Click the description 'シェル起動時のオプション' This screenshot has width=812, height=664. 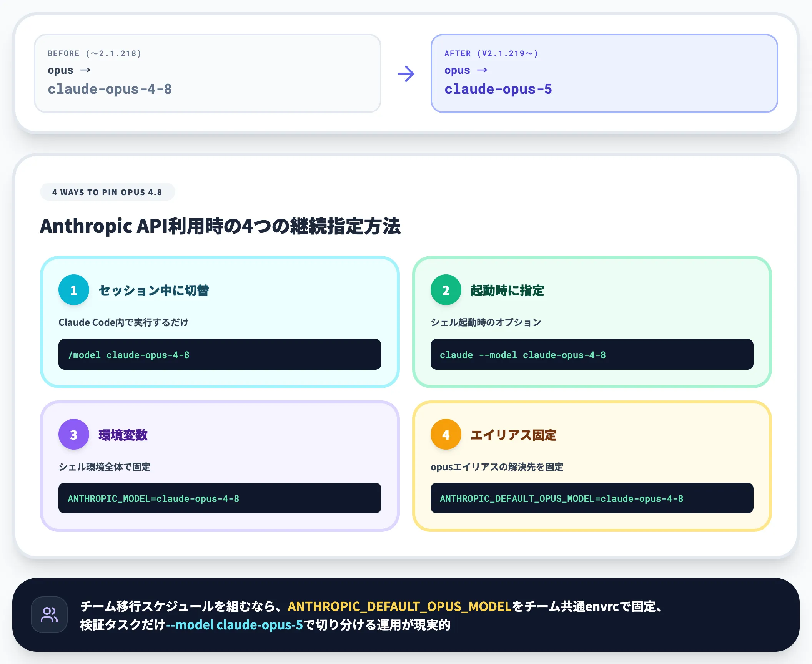tap(486, 322)
